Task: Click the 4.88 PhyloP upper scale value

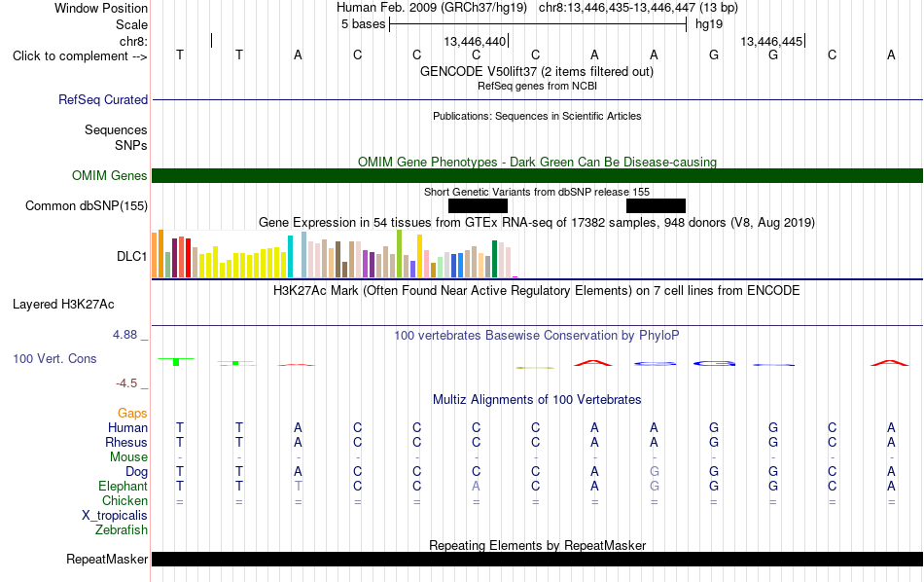Action: point(124,335)
